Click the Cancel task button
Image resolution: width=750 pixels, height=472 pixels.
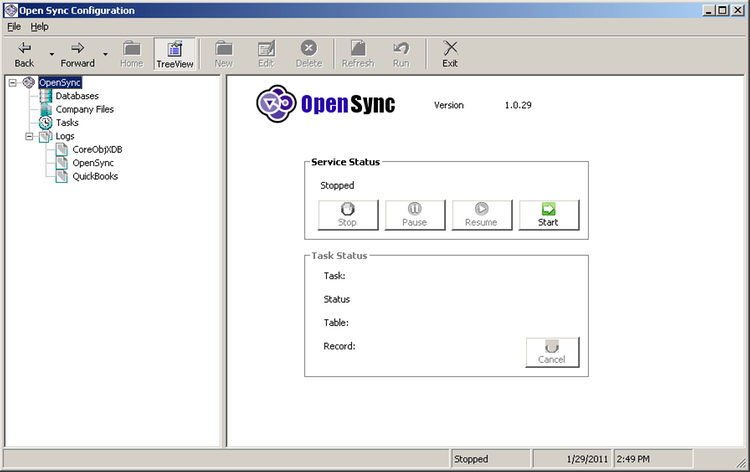552,352
